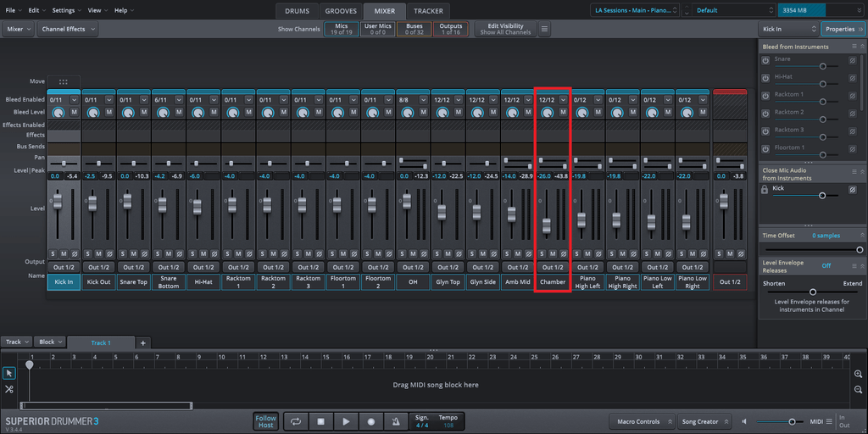Mute the OH channel

(x=413, y=253)
